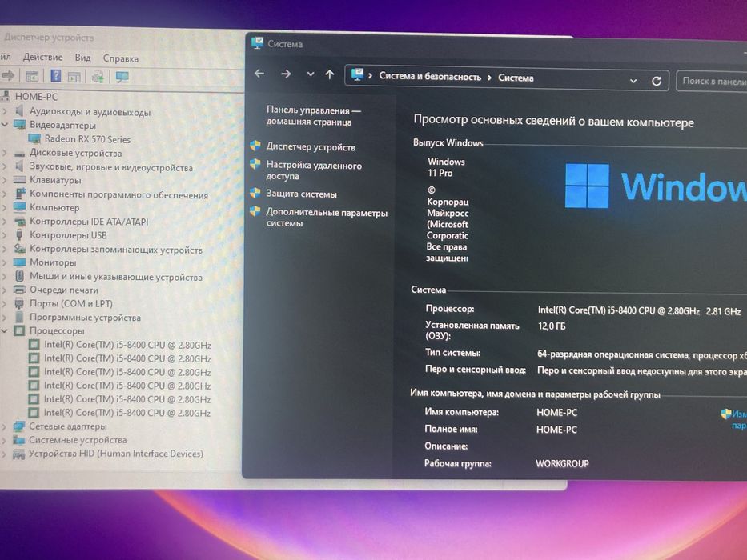Click the Видеоадаптеры display adapter icon
747x560 pixels.
point(19,125)
